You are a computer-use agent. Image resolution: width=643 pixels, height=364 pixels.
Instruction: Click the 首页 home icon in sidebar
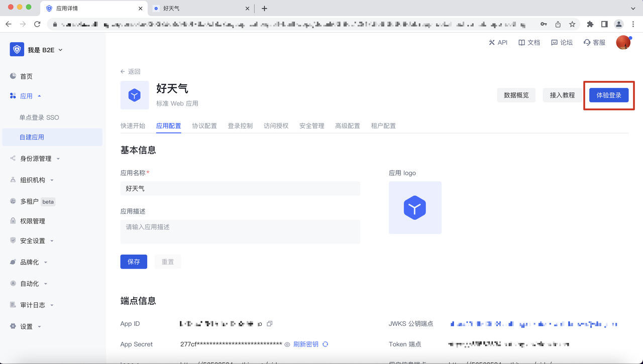(14, 76)
